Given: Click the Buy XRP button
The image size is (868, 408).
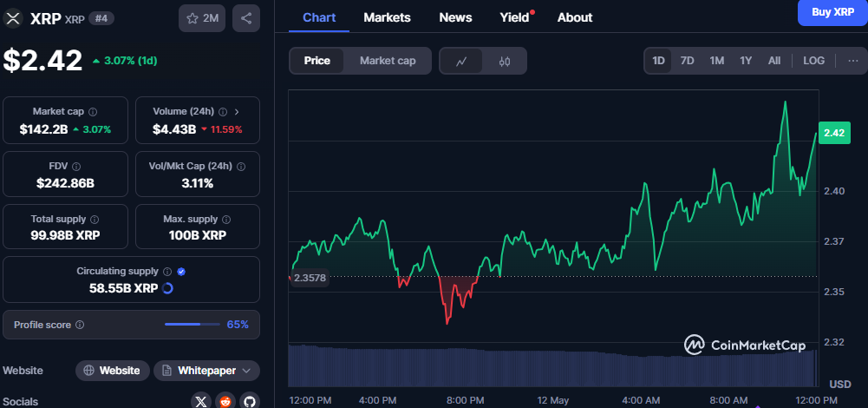Looking at the screenshot, I should pos(832,12).
